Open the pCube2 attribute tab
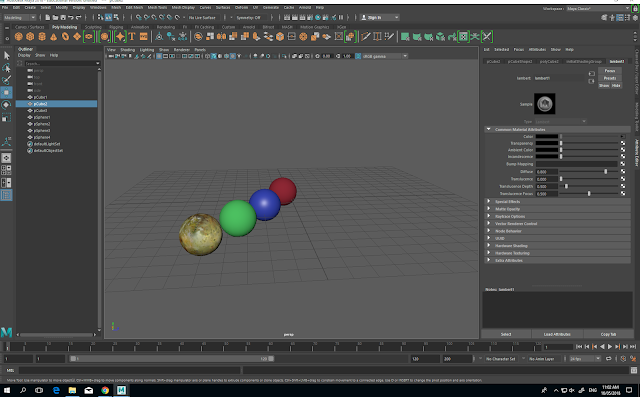The width and height of the screenshot is (640, 397). pyautogui.click(x=493, y=62)
